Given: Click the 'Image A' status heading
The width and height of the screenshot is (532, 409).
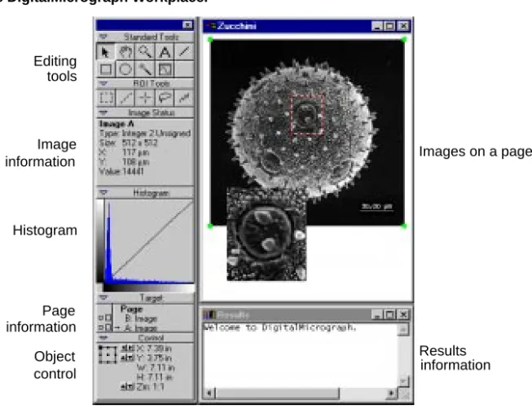Looking at the screenshot, I should click(x=116, y=124).
